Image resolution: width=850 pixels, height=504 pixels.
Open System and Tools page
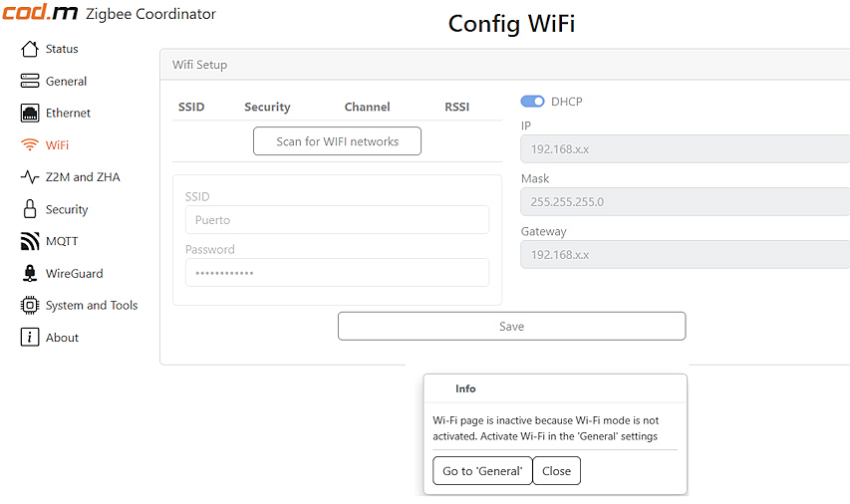(92, 306)
